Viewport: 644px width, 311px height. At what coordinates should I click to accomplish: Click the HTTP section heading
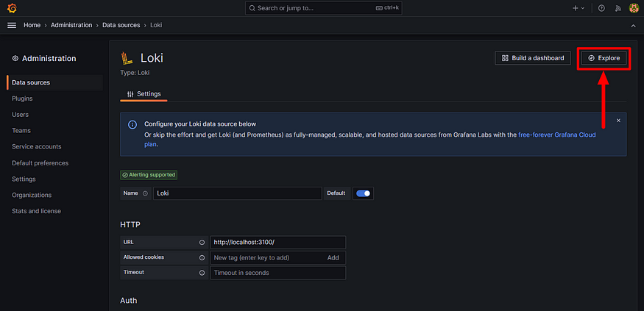(130, 225)
